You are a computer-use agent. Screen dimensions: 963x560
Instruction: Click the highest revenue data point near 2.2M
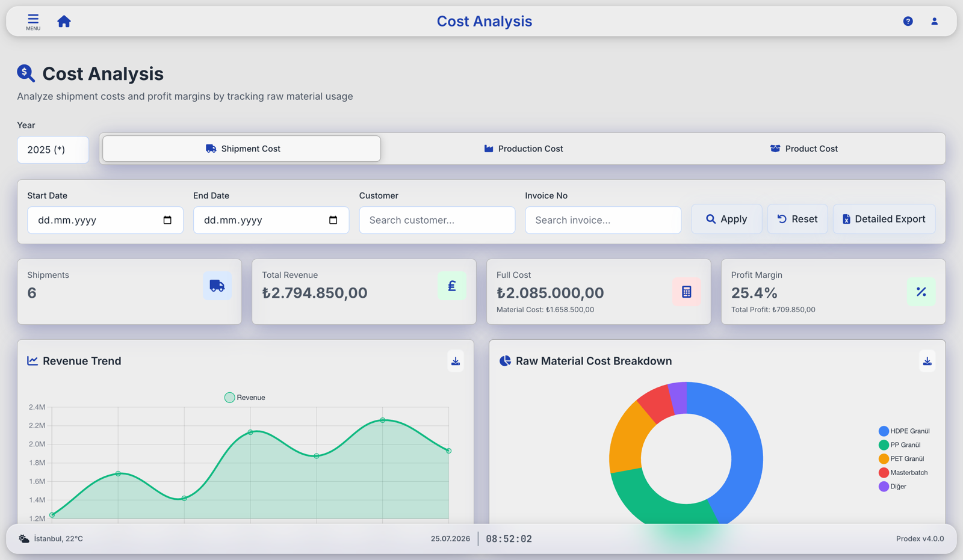[383, 420]
